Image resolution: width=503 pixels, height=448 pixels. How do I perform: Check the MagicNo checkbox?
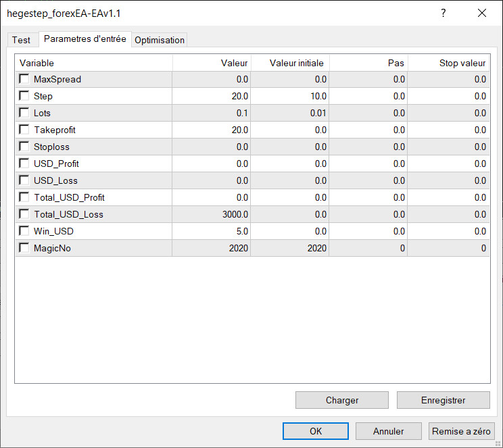pos(24,248)
